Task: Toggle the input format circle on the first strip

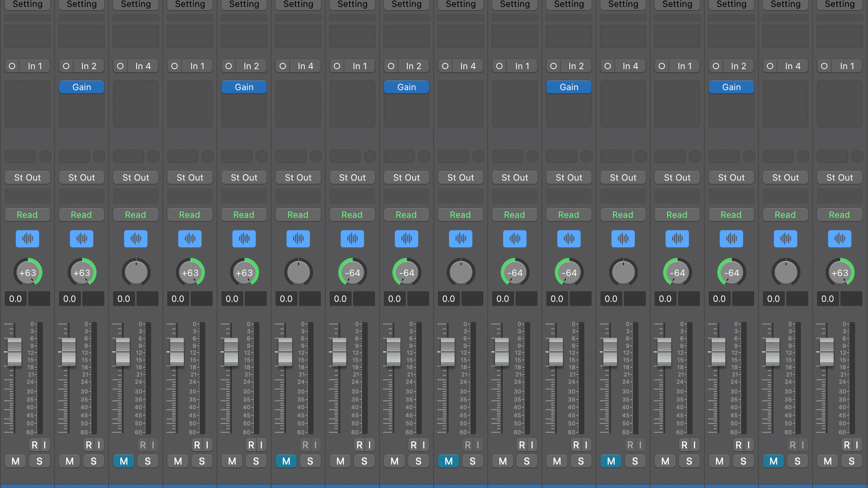Action: click(x=12, y=66)
